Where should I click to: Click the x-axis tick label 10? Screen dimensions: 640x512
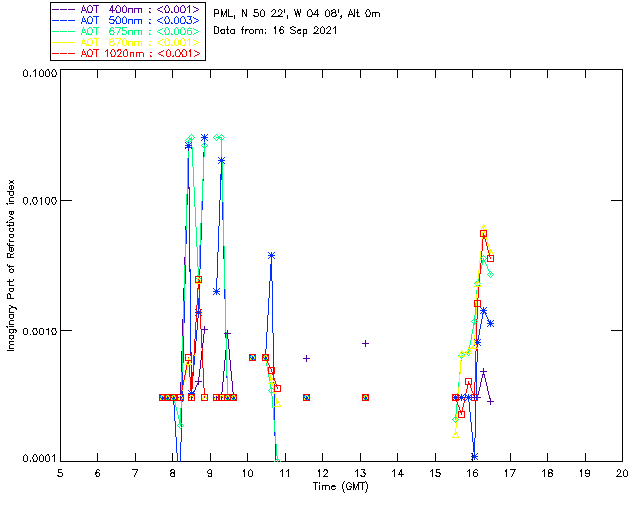click(x=247, y=473)
